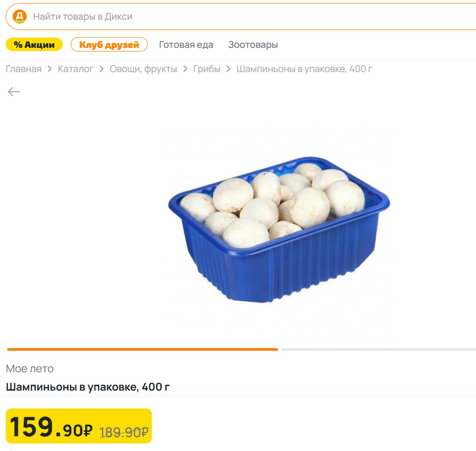Switch to the gray second image slider segment
The height and width of the screenshot is (451, 476).
pos(378,349)
